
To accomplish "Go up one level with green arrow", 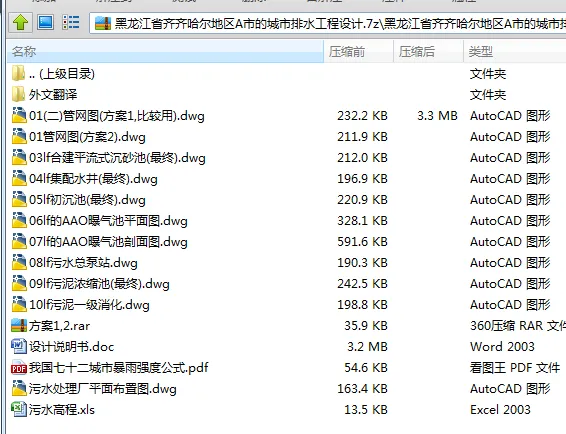I will pos(20,23).
